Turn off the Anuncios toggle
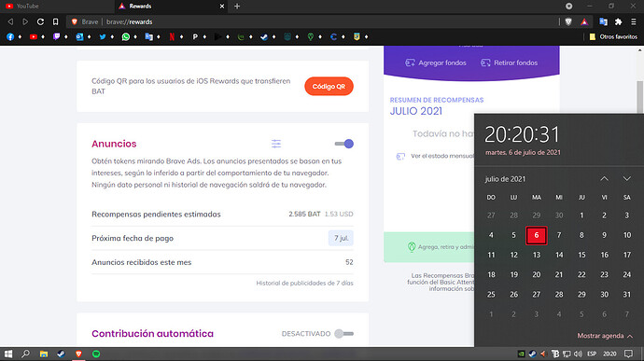Image resolution: width=644 pixels, height=361 pixels. point(344,144)
